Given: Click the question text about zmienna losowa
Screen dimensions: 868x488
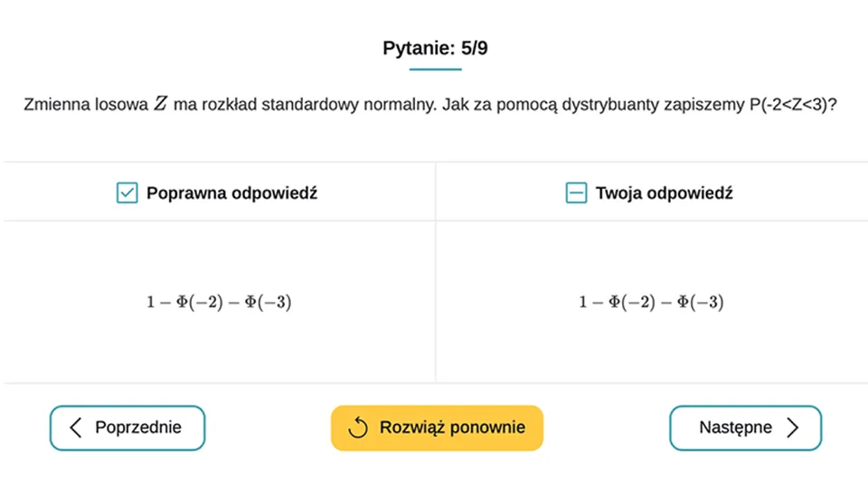Looking at the screenshot, I should pos(430,104).
